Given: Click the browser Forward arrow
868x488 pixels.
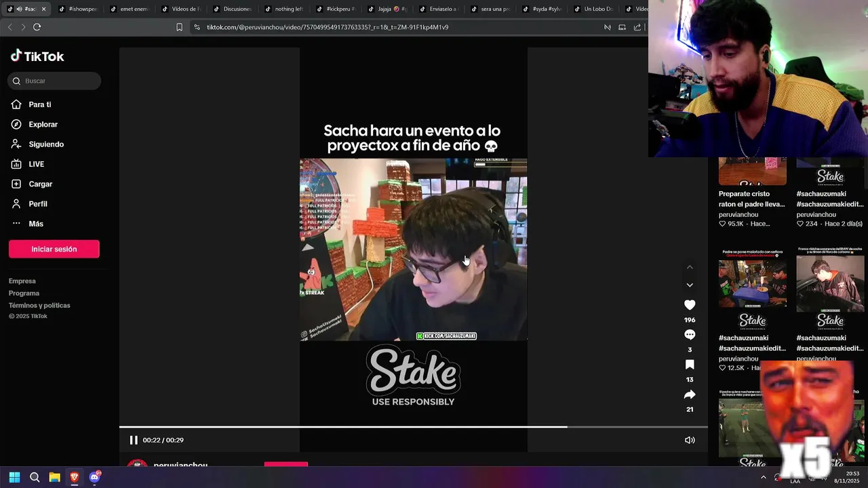Looking at the screenshot, I should click(x=23, y=27).
